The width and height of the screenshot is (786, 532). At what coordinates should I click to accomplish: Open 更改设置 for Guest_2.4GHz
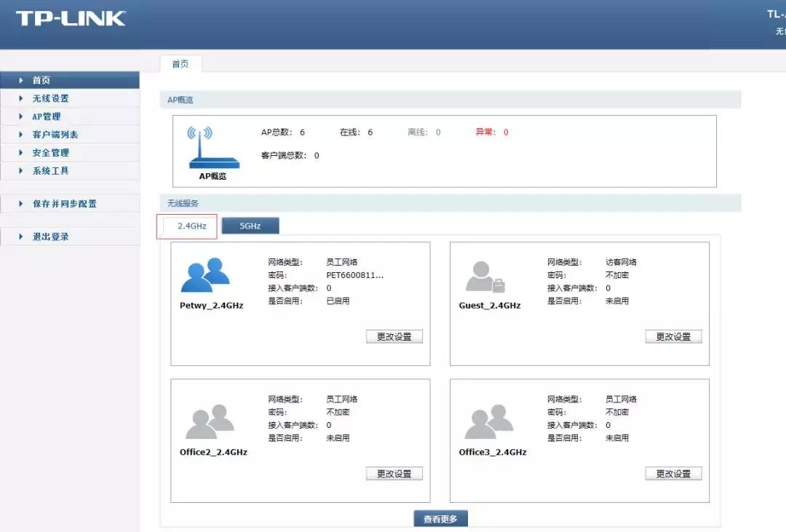[x=673, y=336]
